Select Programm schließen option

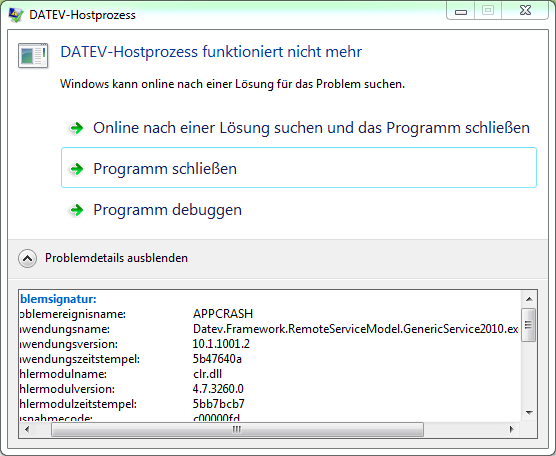click(299, 168)
